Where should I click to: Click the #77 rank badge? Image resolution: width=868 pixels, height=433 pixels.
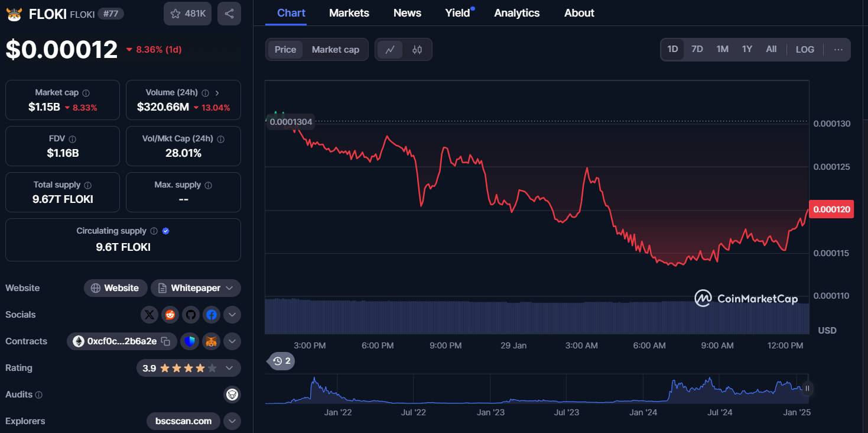pos(110,14)
